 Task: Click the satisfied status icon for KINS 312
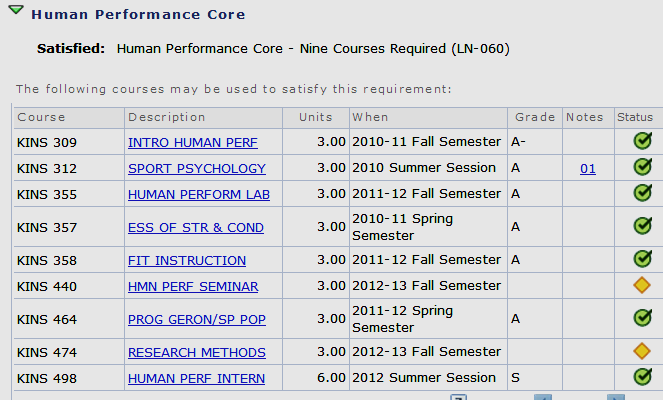[642, 168]
